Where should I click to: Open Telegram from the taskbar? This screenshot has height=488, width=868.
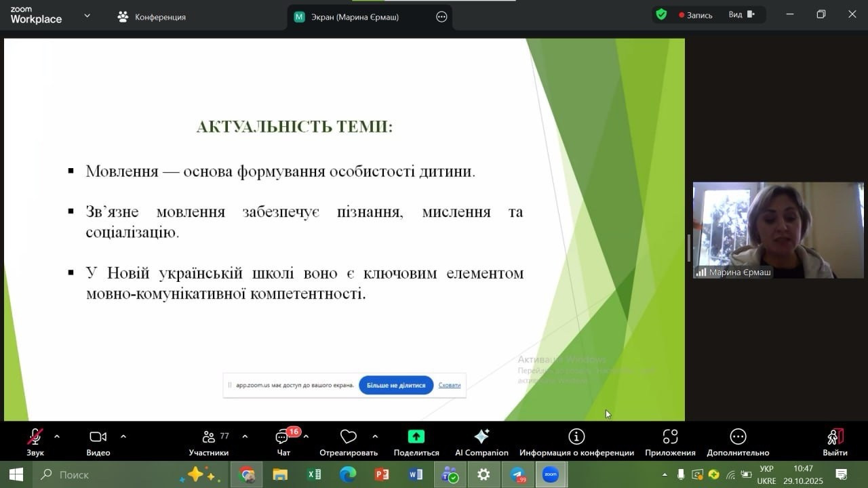click(518, 474)
